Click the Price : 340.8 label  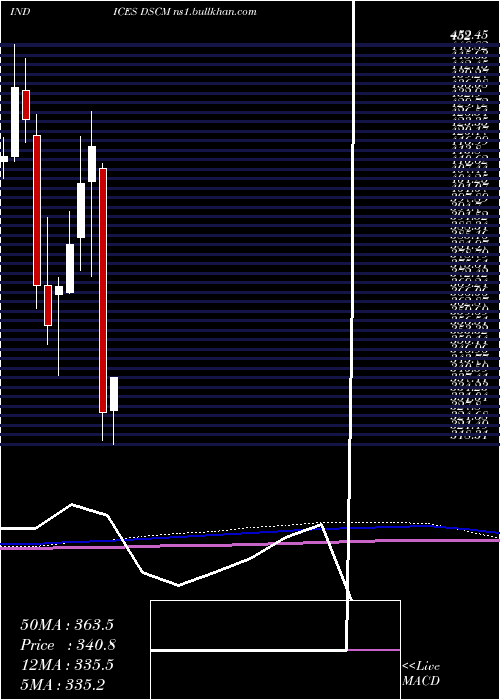[x=68, y=645]
